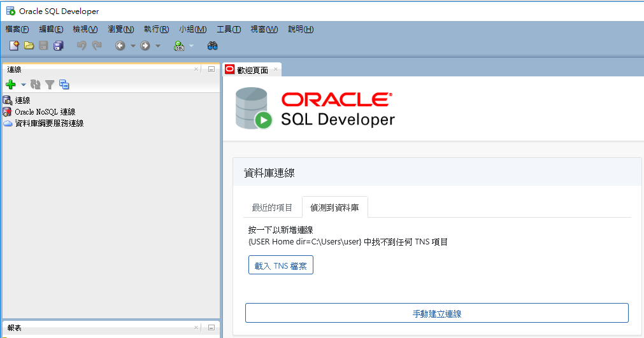The width and height of the screenshot is (644, 338).
Task: Close the 歡迎頁面 tab
Action: coord(276,69)
